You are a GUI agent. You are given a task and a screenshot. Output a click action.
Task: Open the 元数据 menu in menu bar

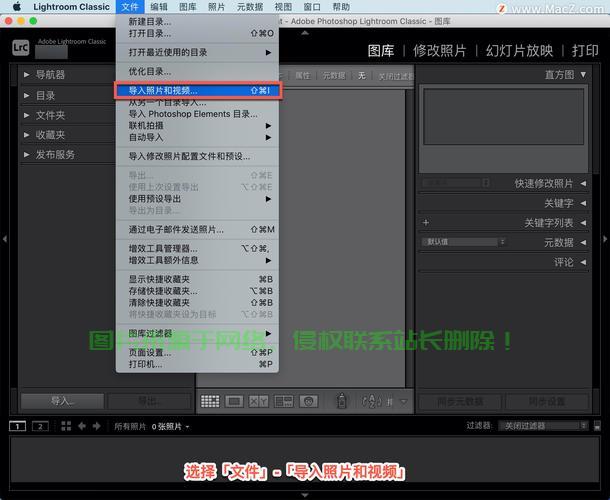coord(250,7)
